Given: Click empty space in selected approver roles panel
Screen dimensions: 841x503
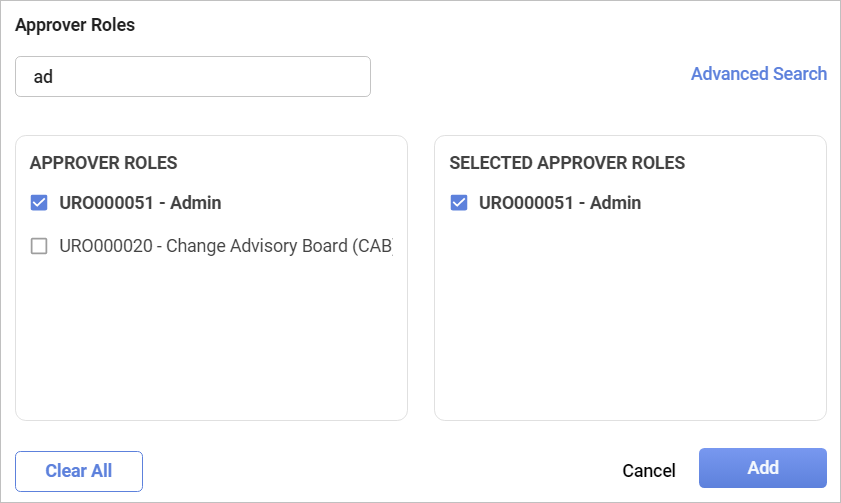Looking at the screenshot, I should 630,320.
